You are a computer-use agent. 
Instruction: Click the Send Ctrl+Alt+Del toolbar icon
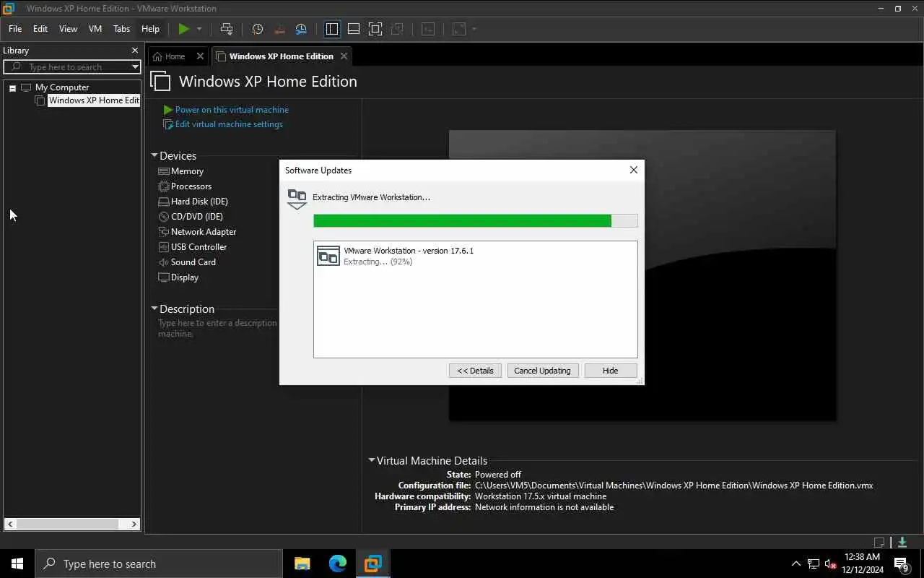227,29
